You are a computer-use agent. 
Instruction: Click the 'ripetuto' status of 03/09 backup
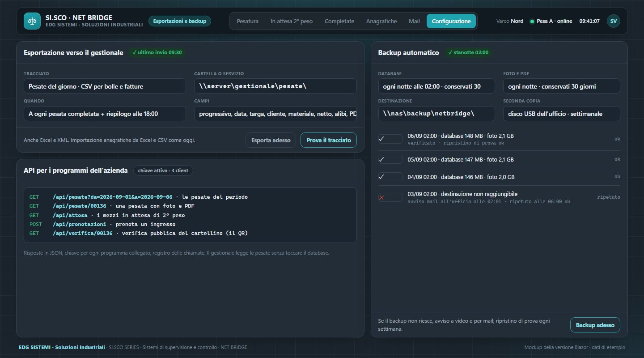(x=609, y=197)
